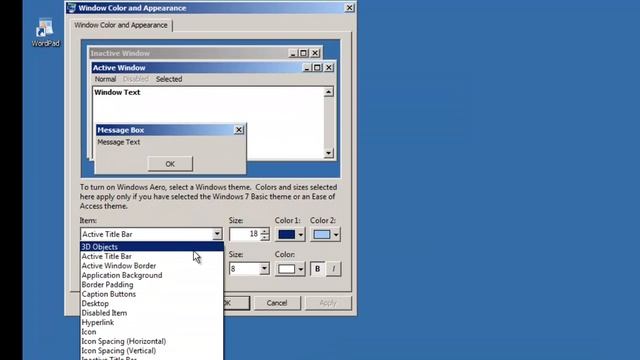This screenshot has width=640, height=360.
Task: Select Icon Spacing (Vertical) list entry
Action: 152,350
